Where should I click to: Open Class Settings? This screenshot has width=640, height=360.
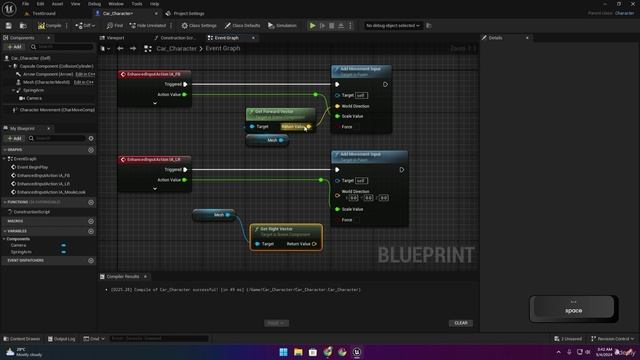pyautogui.click(x=199, y=25)
